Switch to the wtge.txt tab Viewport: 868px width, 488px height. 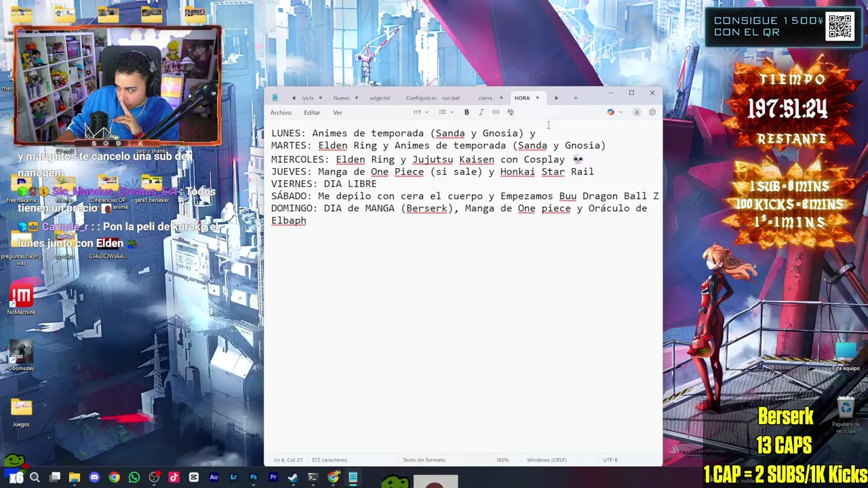click(x=380, y=98)
